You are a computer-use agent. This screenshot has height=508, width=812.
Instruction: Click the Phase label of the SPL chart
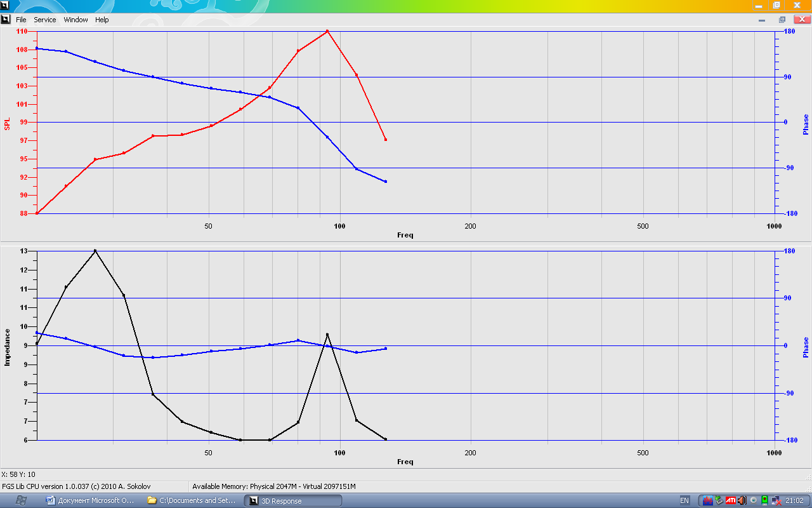(806, 124)
